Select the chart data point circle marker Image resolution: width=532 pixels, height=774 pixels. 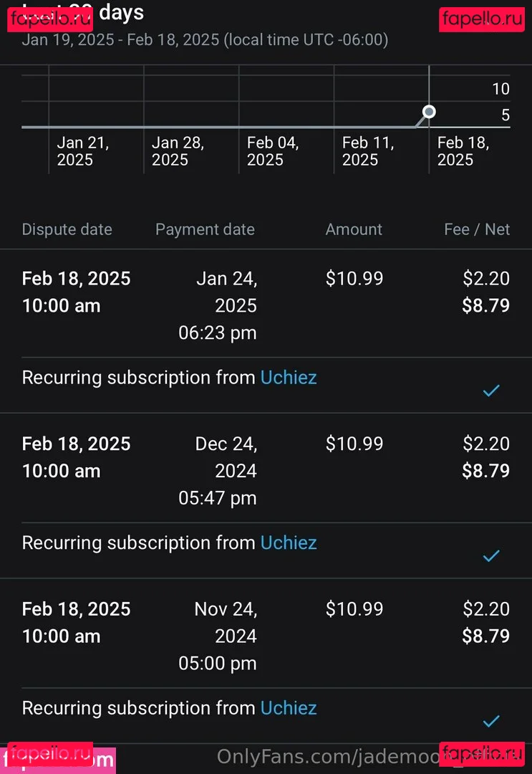click(x=429, y=112)
